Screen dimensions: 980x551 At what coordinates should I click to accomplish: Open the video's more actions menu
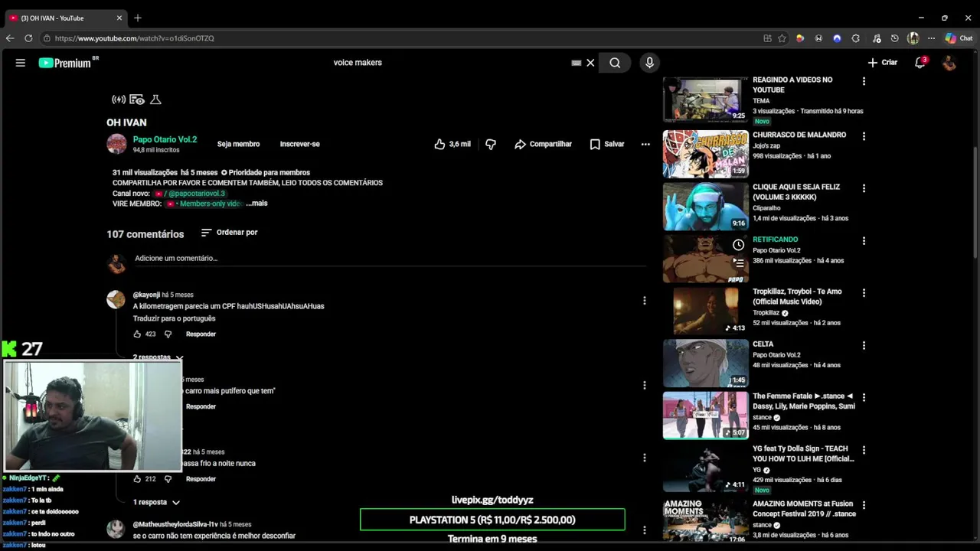coord(645,144)
